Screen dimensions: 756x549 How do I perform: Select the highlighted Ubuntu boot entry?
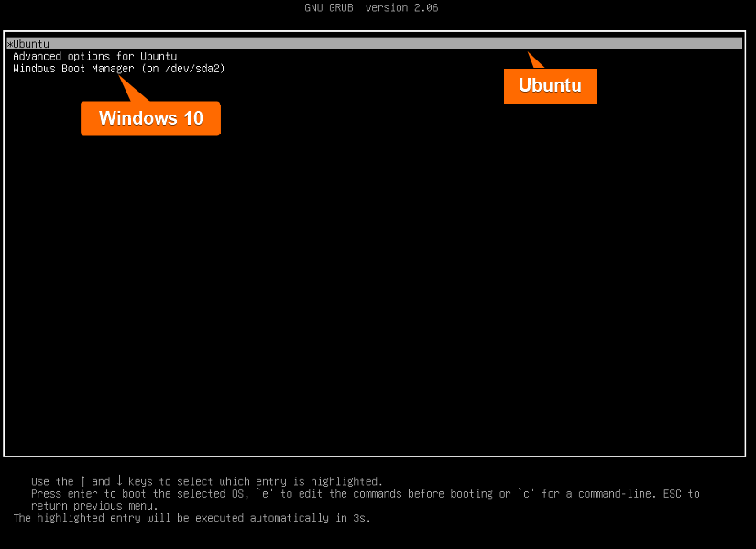coord(374,43)
